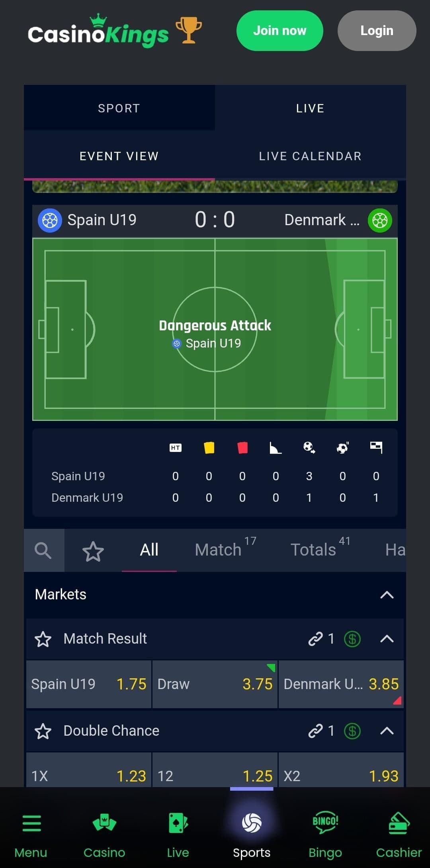
Task: Open the Menu hamburger icon
Action: coord(31,823)
